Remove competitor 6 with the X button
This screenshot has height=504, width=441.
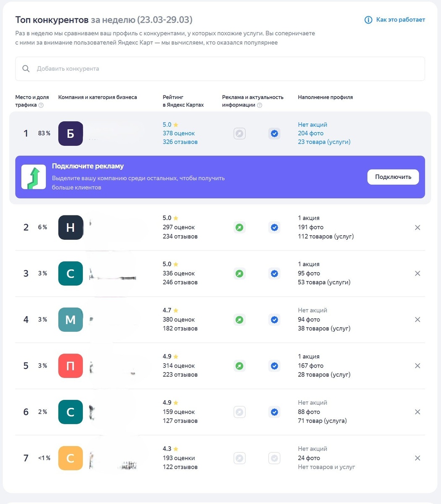coord(417,412)
